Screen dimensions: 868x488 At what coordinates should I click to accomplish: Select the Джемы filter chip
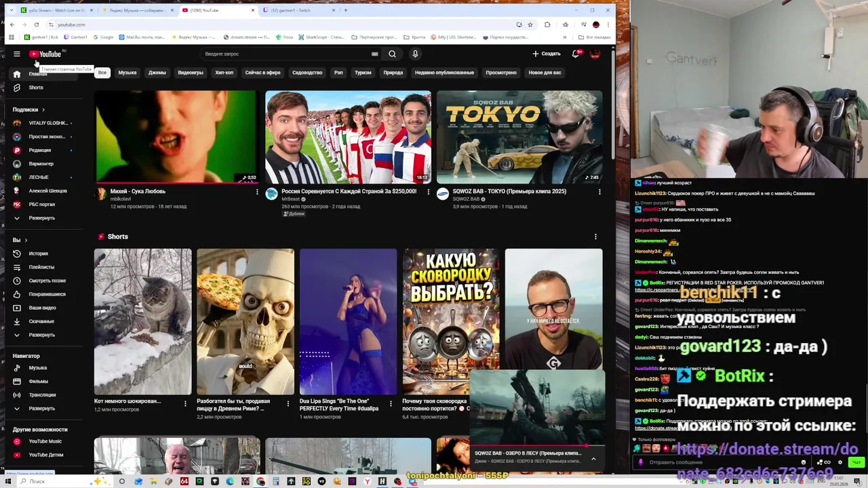[x=157, y=73]
